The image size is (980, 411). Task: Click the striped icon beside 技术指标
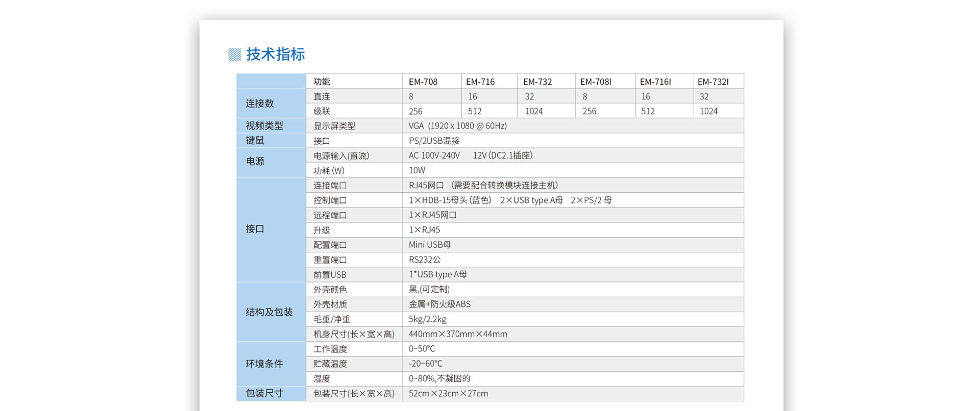point(234,55)
